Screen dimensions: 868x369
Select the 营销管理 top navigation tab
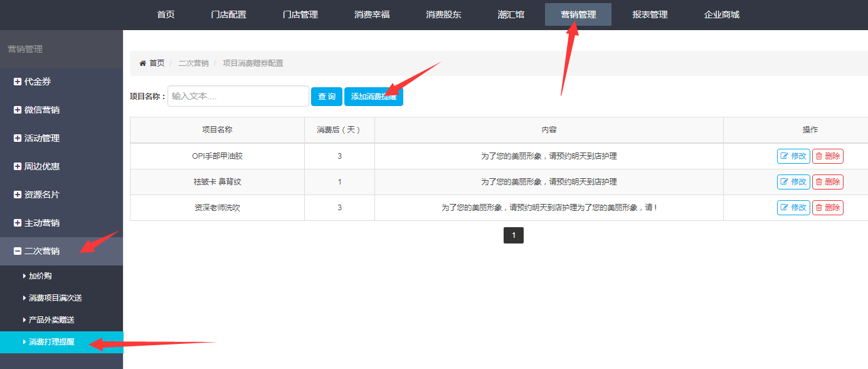click(578, 14)
